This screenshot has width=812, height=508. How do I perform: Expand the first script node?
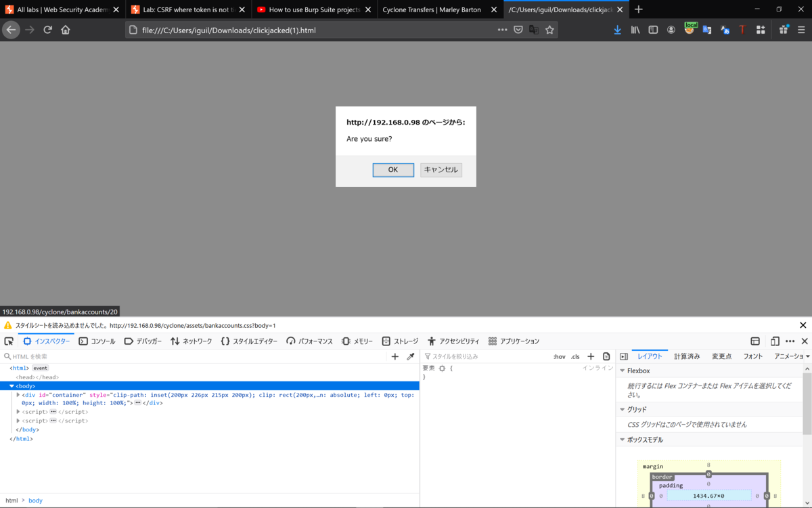[18, 412]
